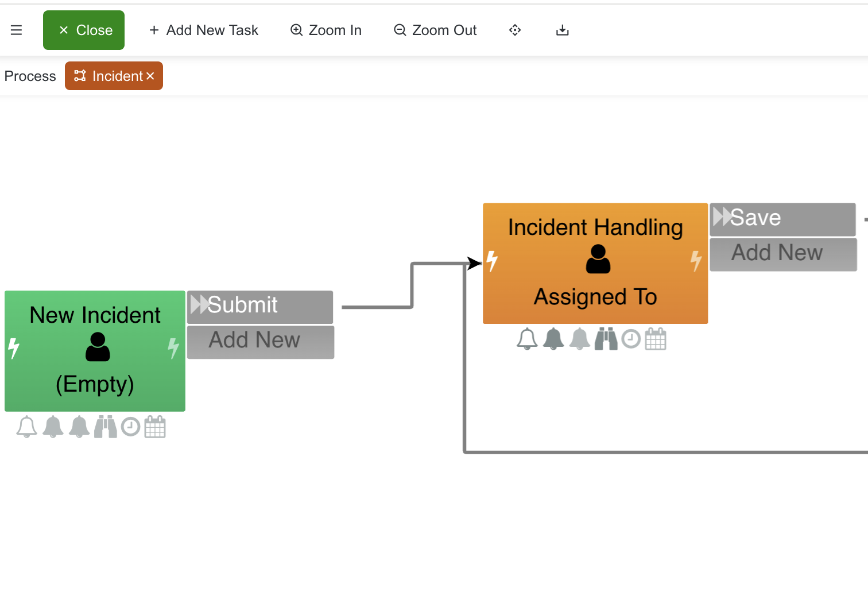Click the calendar icon below Incident Handling
Screen dimensions: 868x603
tap(656, 339)
